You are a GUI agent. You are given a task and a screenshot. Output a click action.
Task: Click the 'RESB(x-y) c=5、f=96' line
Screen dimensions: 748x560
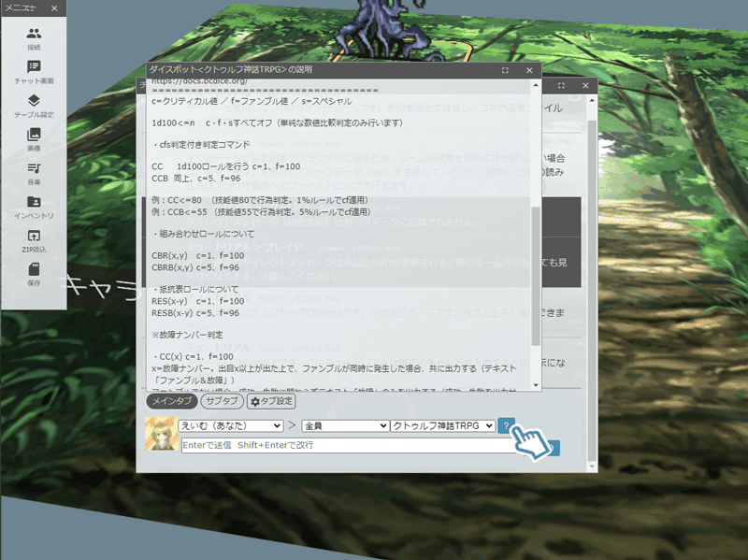pyautogui.click(x=195, y=313)
